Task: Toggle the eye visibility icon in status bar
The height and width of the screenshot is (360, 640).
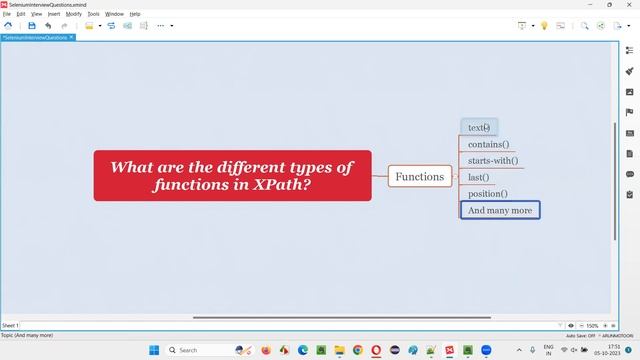Action: [x=571, y=325]
